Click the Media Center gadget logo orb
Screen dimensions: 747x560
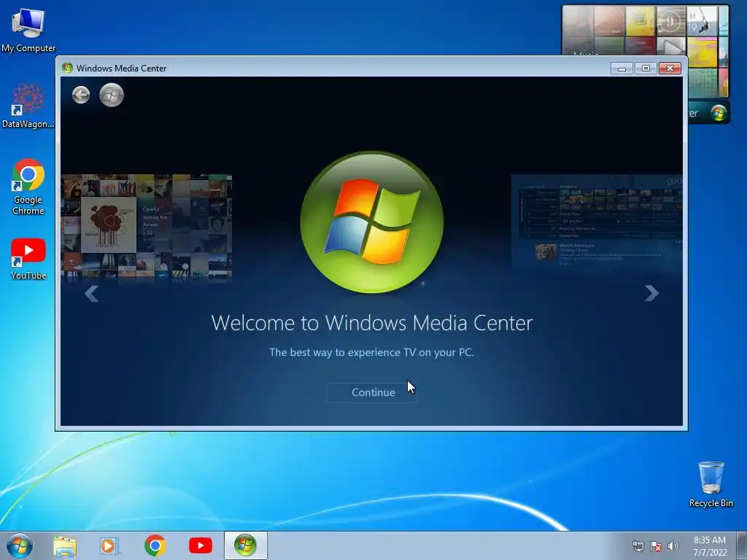point(719,113)
